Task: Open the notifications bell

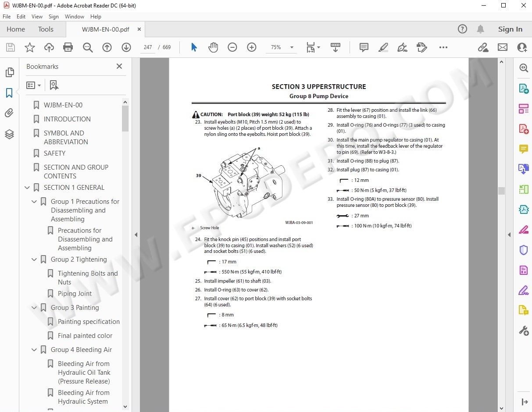Action: point(481,29)
